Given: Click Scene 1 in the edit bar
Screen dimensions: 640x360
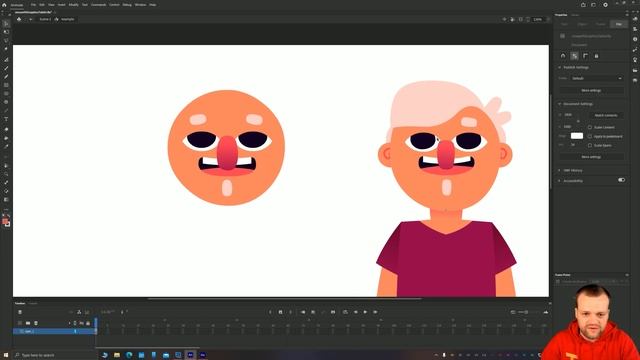Looking at the screenshot, I should coord(45,19).
